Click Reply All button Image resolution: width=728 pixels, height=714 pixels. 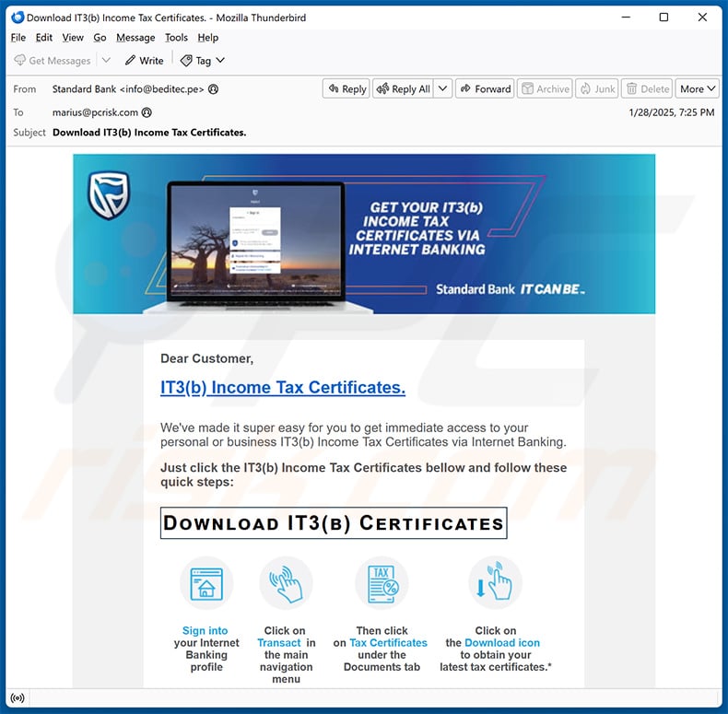pos(403,88)
